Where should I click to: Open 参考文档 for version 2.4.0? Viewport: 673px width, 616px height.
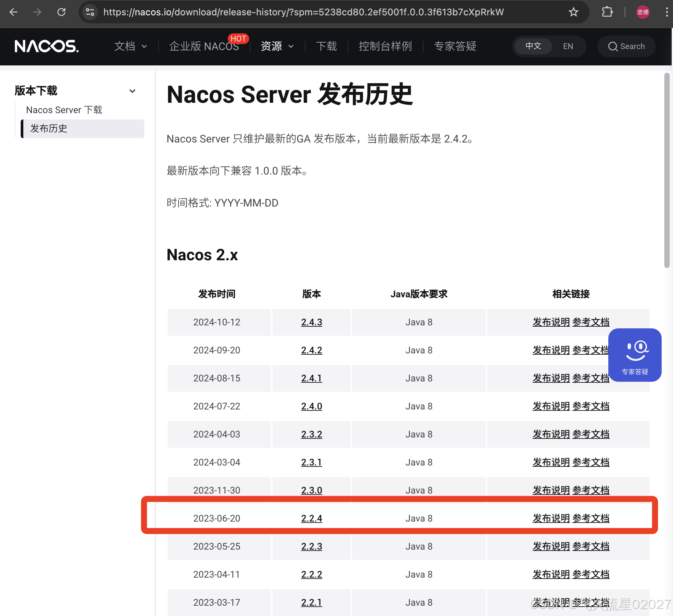[x=591, y=406]
